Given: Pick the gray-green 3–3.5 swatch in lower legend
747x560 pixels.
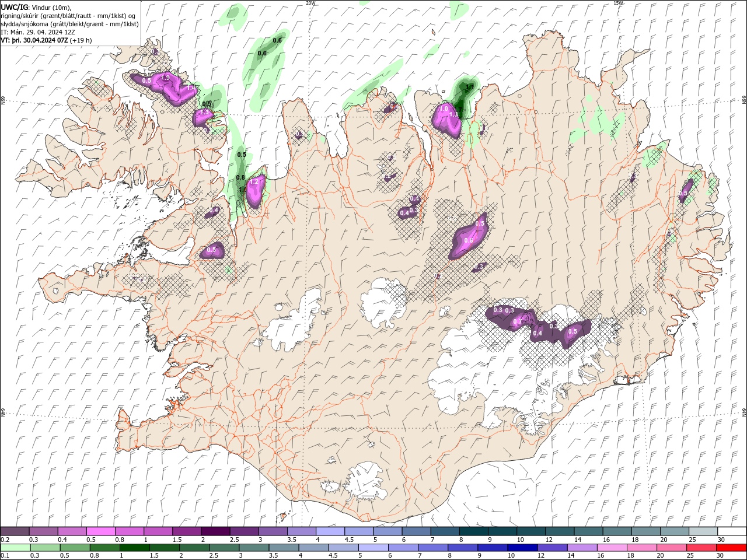Looking at the screenshot, I should [x=254, y=548].
